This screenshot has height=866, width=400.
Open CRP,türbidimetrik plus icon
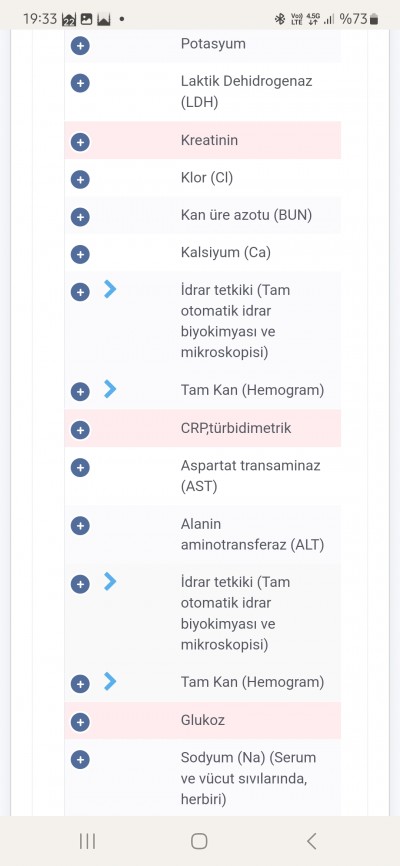(80, 430)
